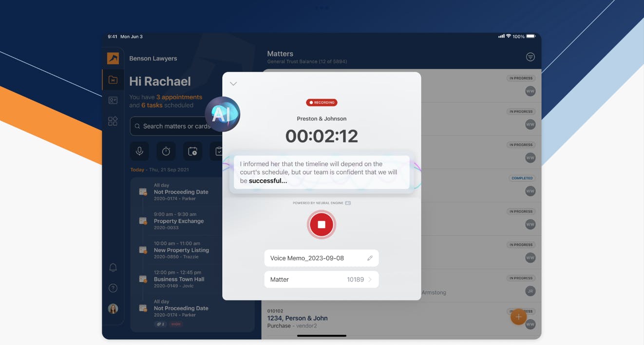Click the HIGH priority tag
Viewport: 644px width, 345px height.
click(x=176, y=324)
